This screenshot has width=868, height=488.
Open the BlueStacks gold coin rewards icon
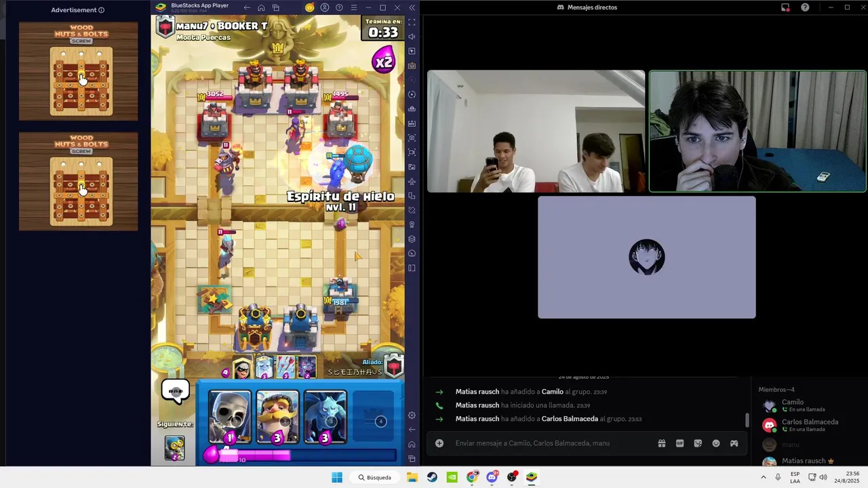click(310, 7)
